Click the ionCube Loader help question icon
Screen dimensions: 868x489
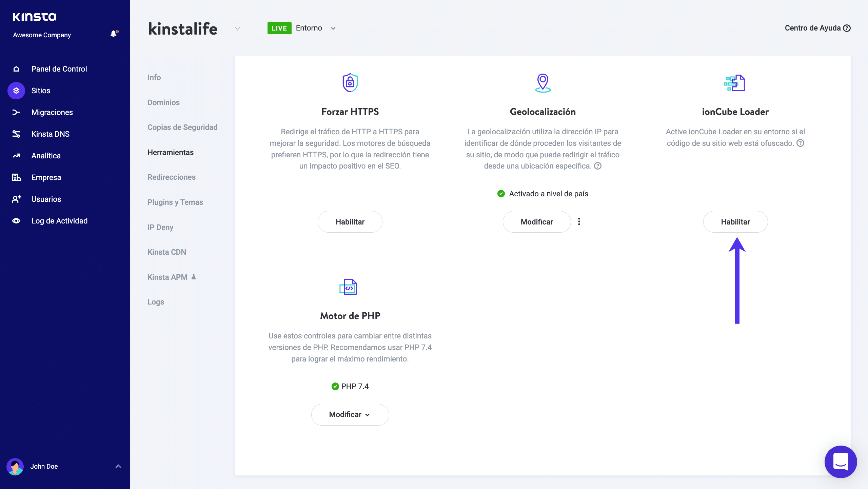(801, 143)
